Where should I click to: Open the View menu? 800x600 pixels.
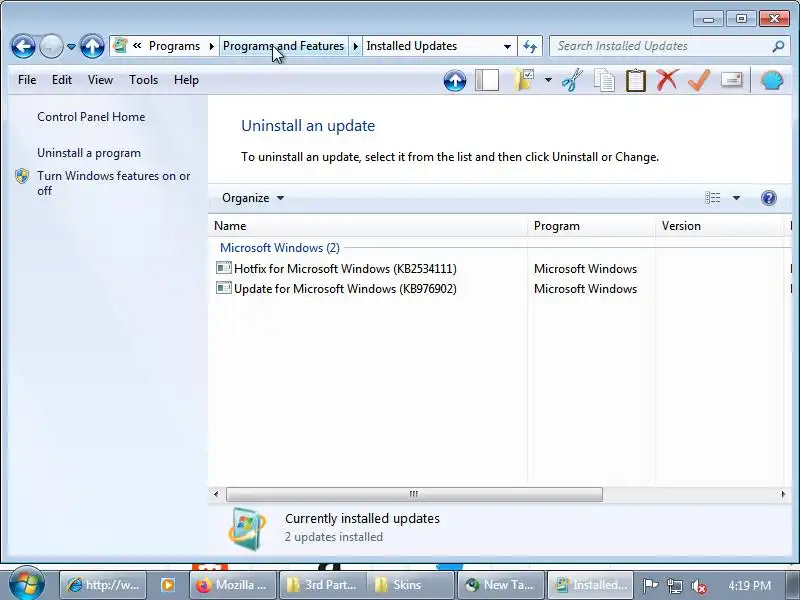coord(100,80)
